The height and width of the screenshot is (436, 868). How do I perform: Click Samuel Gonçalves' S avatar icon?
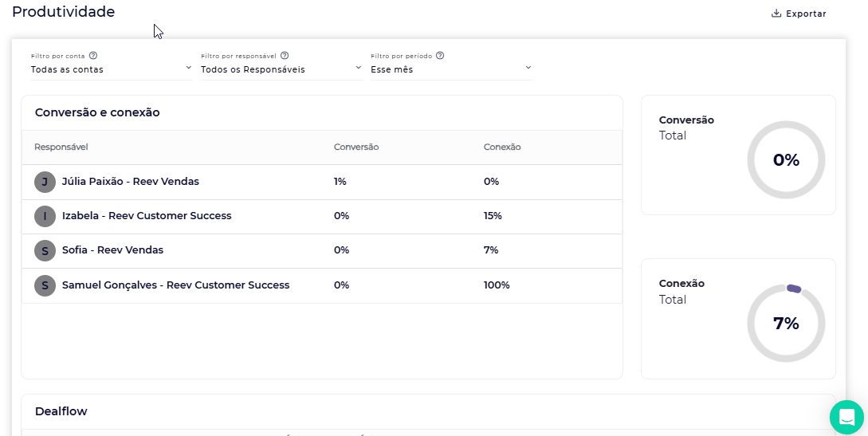click(45, 285)
